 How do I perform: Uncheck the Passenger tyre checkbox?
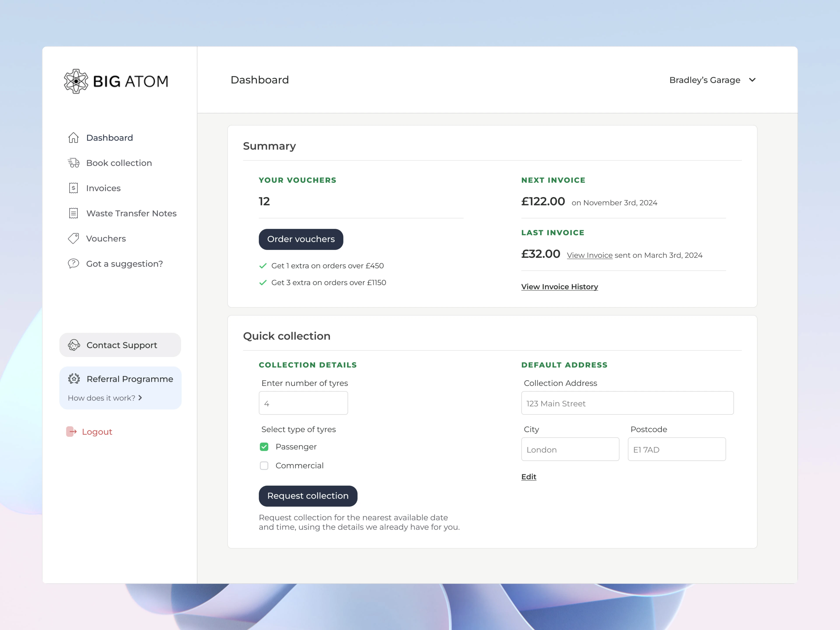pyautogui.click(x=264, y=447)
